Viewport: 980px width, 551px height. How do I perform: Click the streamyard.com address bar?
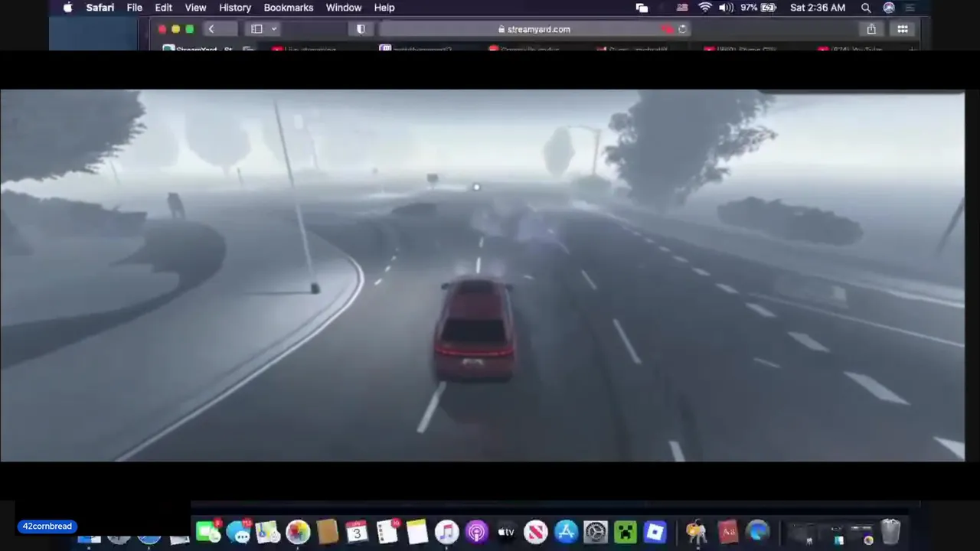click(x=534, y=29)
